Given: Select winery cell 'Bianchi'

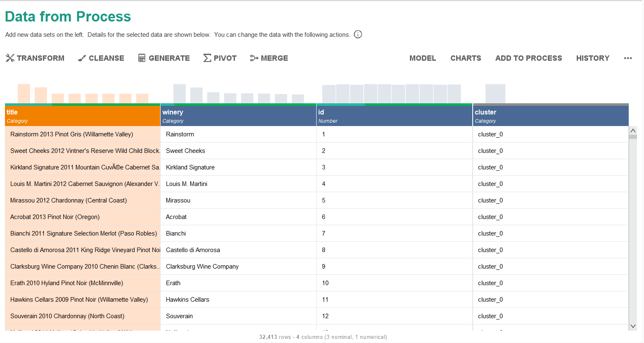Looking at the screenshot, I should point(238,233).
